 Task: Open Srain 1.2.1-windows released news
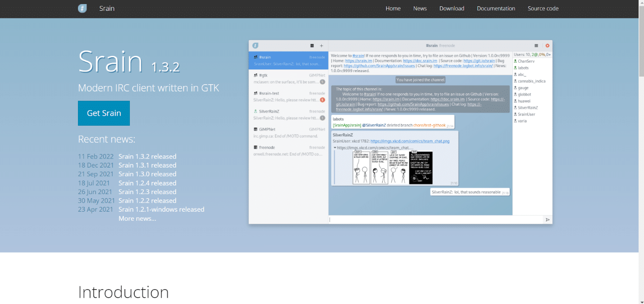click(161, 209)
